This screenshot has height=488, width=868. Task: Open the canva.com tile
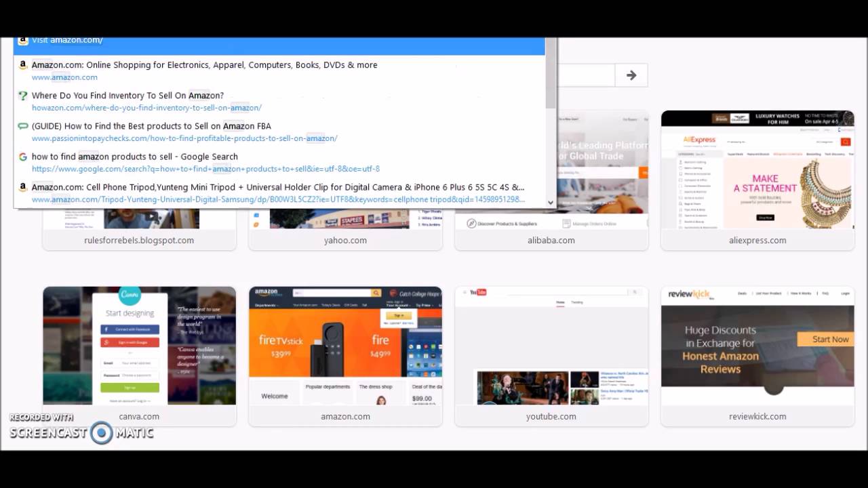tap(140, 357)
